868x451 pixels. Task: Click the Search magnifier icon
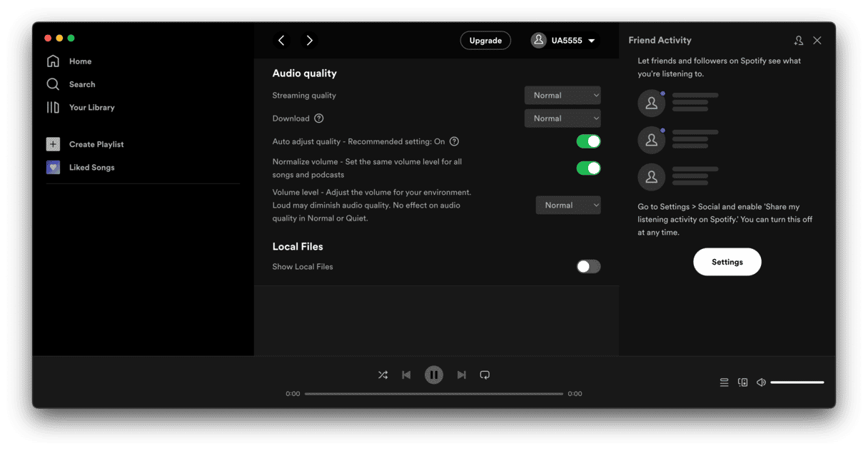[x=53, y=84]
